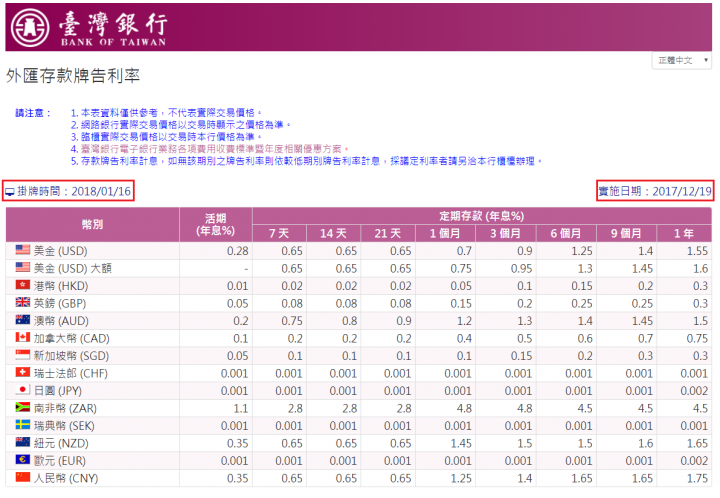Click the Japanese flag next to 日圓 (JPY)
This screenshot has width=720, height=498.
[x=23, y=390]
